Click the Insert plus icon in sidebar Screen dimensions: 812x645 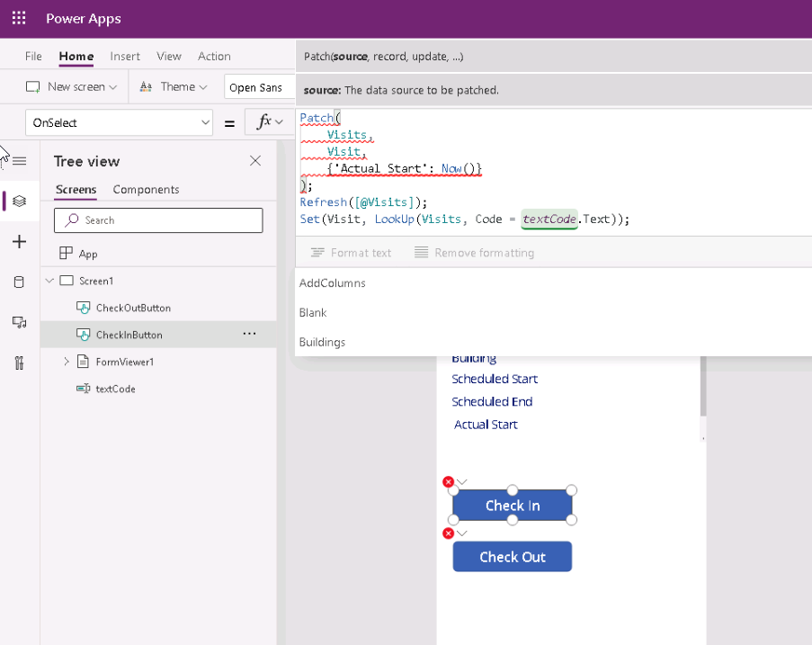coord(19,241)
